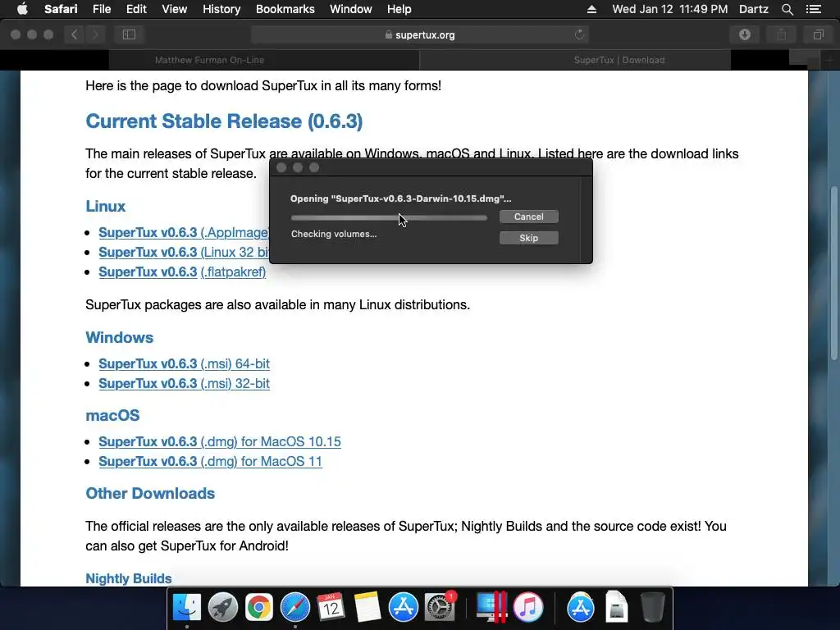The width and height of the screenshot is (840, 630).
Task: Open App Store icon next to Trash side
Action: [580, 607]
